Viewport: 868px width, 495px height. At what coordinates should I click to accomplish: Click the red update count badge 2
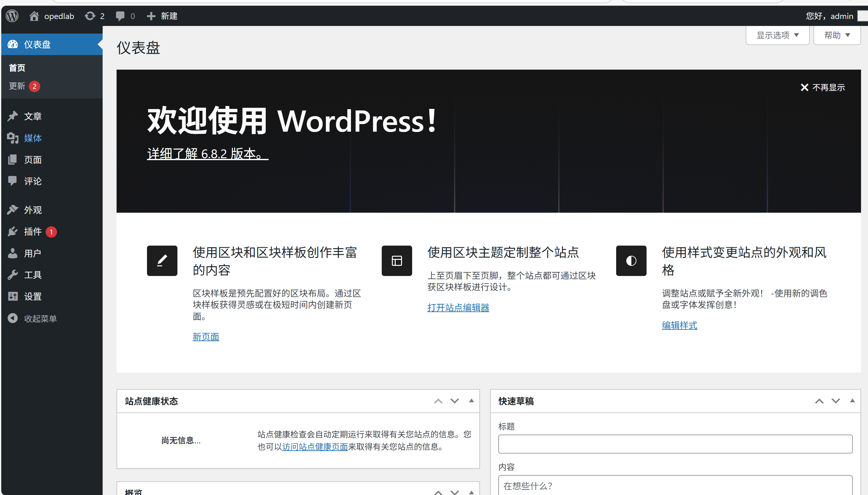click(34, 86)
